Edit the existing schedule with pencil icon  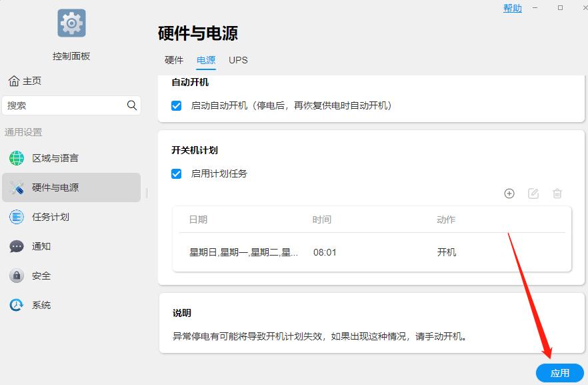tap(533, 194)
